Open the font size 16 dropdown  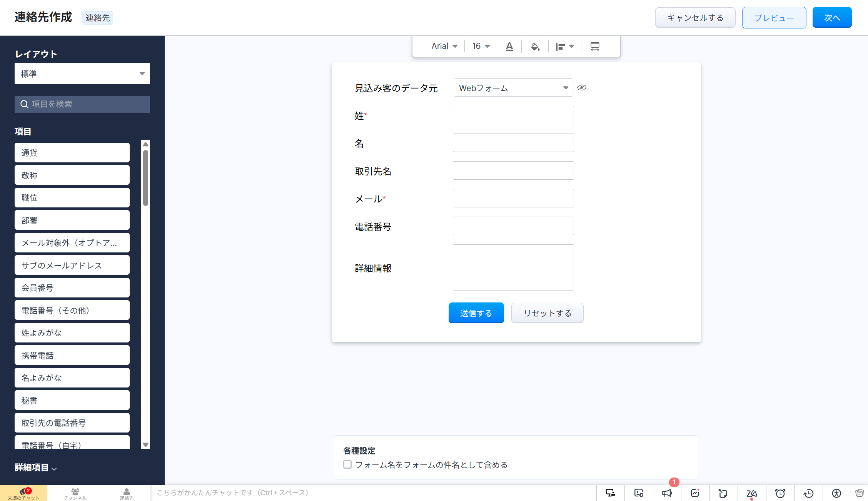(x=481, y=46)
